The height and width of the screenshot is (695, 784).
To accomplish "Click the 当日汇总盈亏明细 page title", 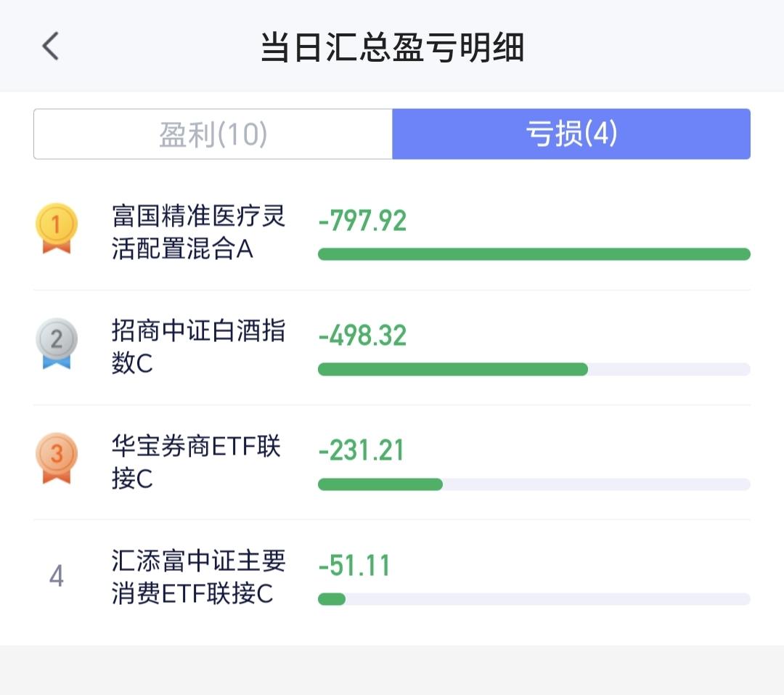I will pos(392,48).
